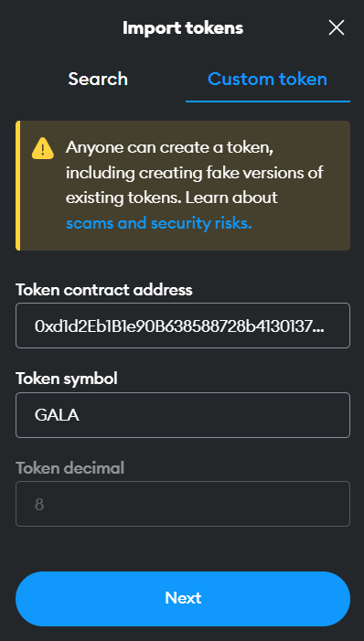Switch to the Search tab
The height and width of the screenshot is (641, 364).
(98, 79)
